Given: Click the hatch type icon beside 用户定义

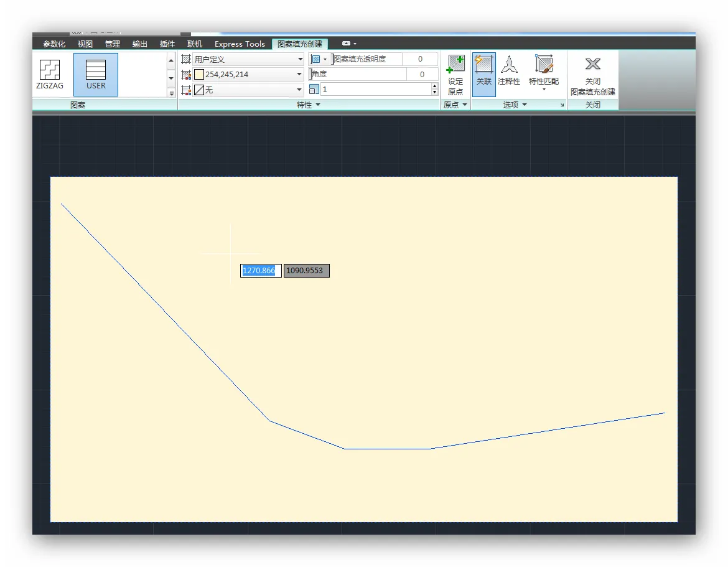Looking at the screenshot, I should [186, 59].
